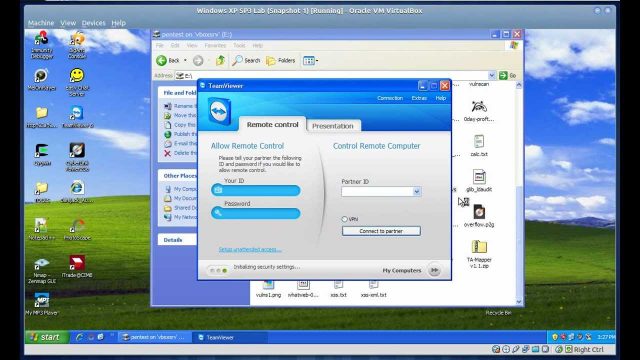This screenshot has height=360, width=640.
Task: Select the VPN radio button
Action: 344,219
